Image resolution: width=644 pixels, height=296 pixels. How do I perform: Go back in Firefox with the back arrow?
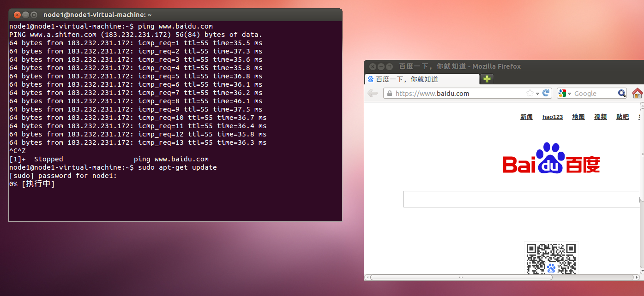[373, 93]
